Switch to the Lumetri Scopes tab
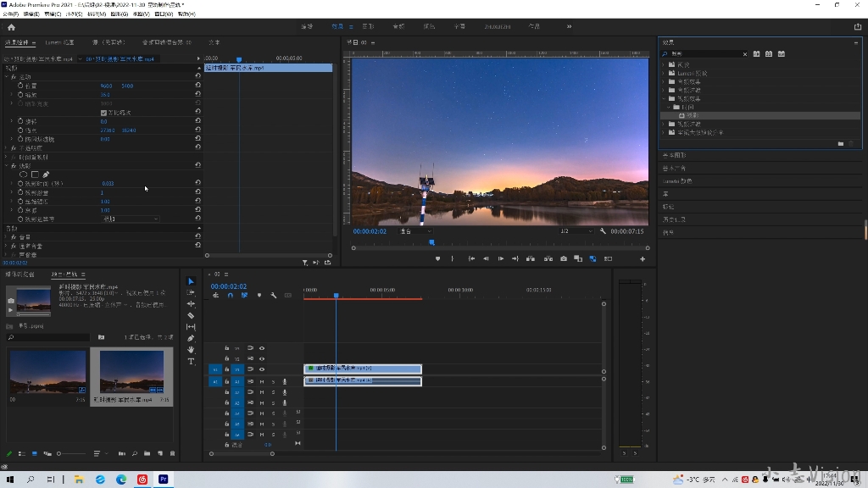This screenshot has height=488, width=868. tap(59, 42)
